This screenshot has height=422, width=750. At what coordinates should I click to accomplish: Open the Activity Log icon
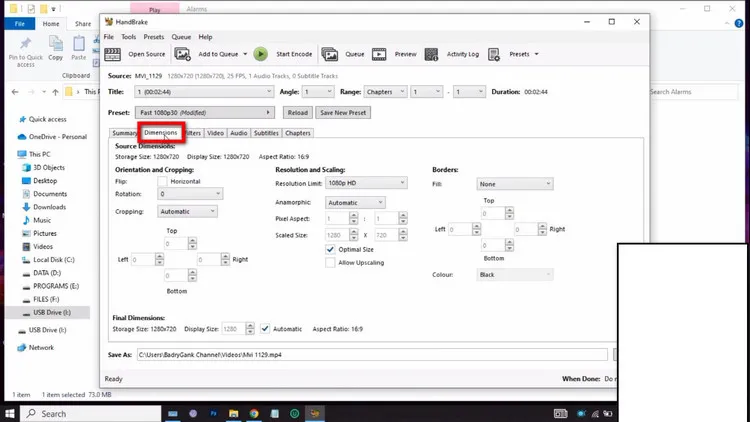click(431, 54)
